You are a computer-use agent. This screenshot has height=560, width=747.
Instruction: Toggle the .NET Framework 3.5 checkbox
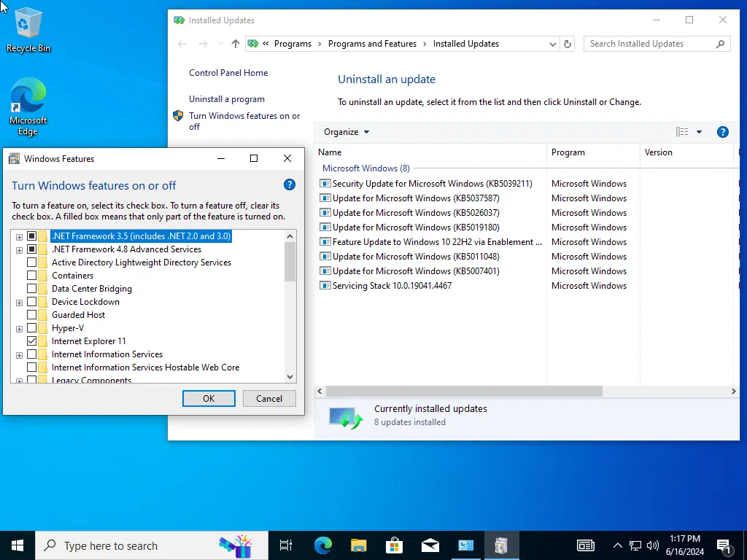pos(31,236)
